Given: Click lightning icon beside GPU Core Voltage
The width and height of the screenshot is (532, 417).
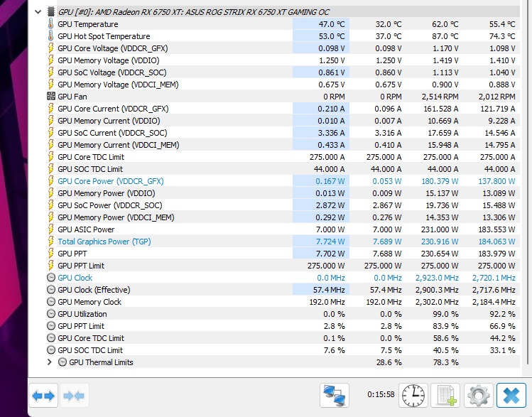Looking at the screenshot, I should coord(50,48).
